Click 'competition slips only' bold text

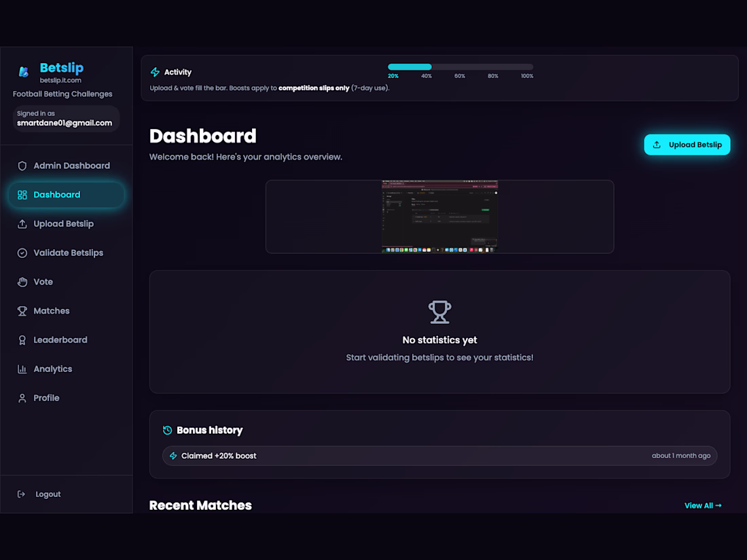[x=314, y=88]
